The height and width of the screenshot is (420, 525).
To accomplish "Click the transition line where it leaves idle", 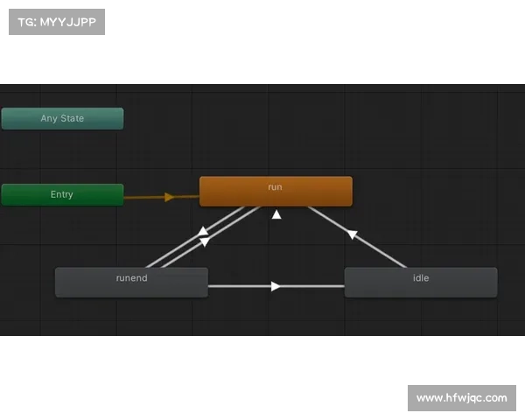I will click(x=401, y=263).
